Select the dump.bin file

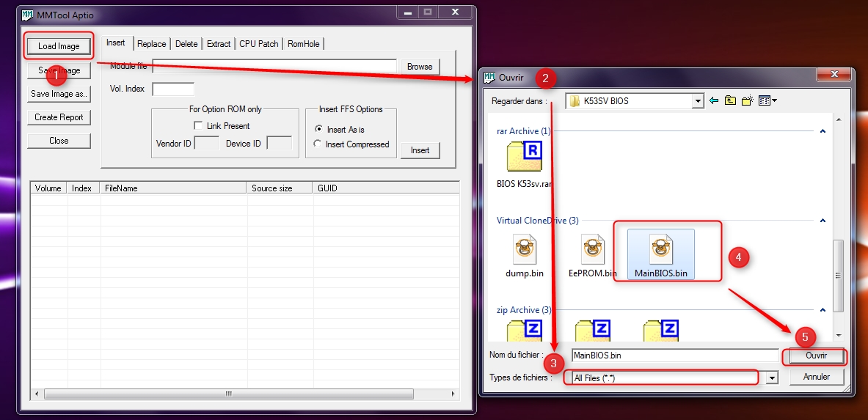(524, 257)
